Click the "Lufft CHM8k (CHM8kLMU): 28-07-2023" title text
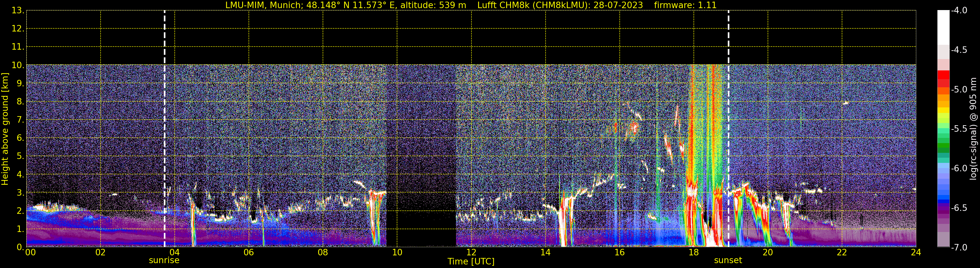 point(560,5)
